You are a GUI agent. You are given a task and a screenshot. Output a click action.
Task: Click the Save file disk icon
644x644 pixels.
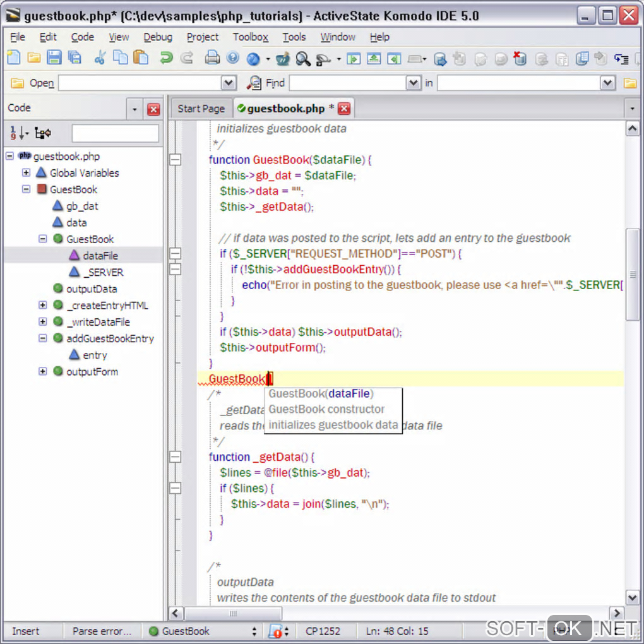coord(54,59)
